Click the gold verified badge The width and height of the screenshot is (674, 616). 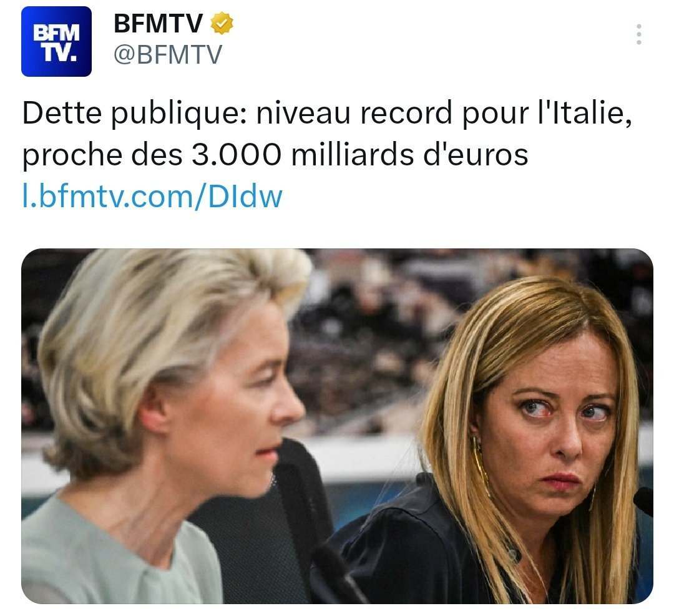click(x=222, y=23)
